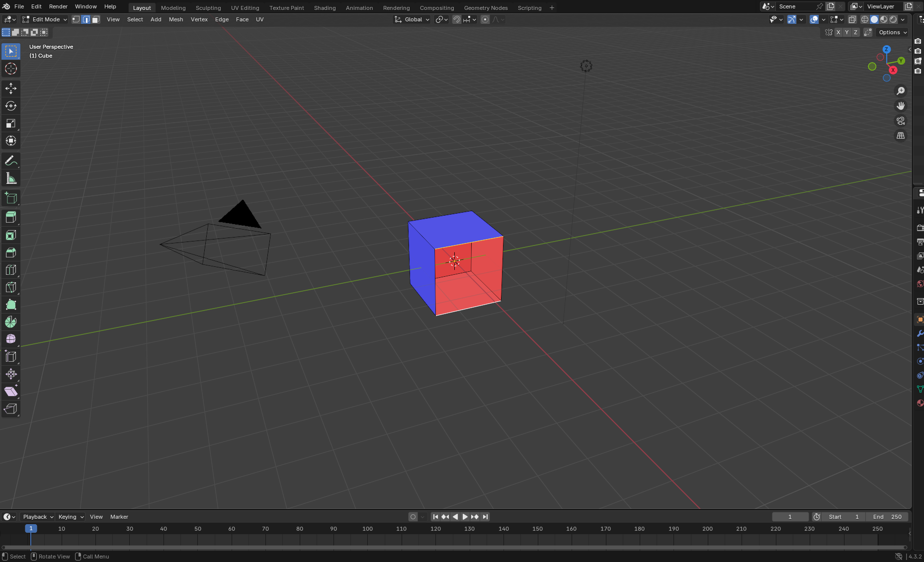Open the Keying dropdown in timeline
924x562 pixels.
(71, 517)
